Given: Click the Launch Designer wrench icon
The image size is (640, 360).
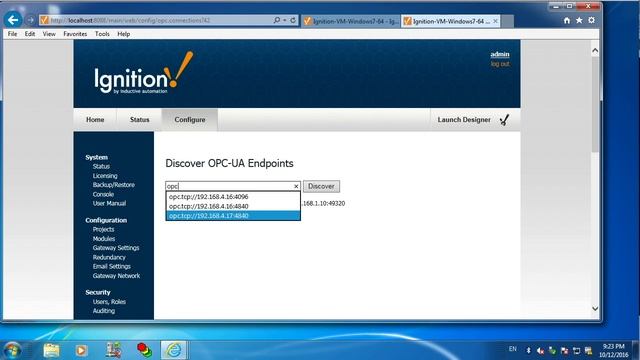Looking at the screenshot, I should pos(504,120).
